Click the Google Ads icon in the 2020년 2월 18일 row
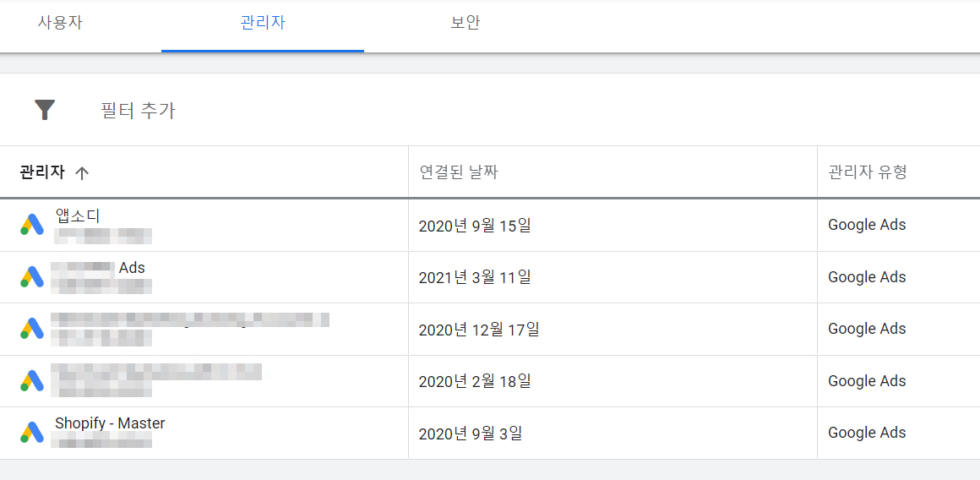980x480 pixels. coord(32,380)
